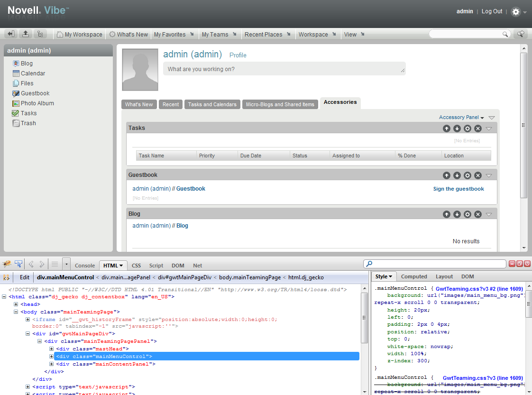Remove the Blog accessory with X icon

[478, 214]
